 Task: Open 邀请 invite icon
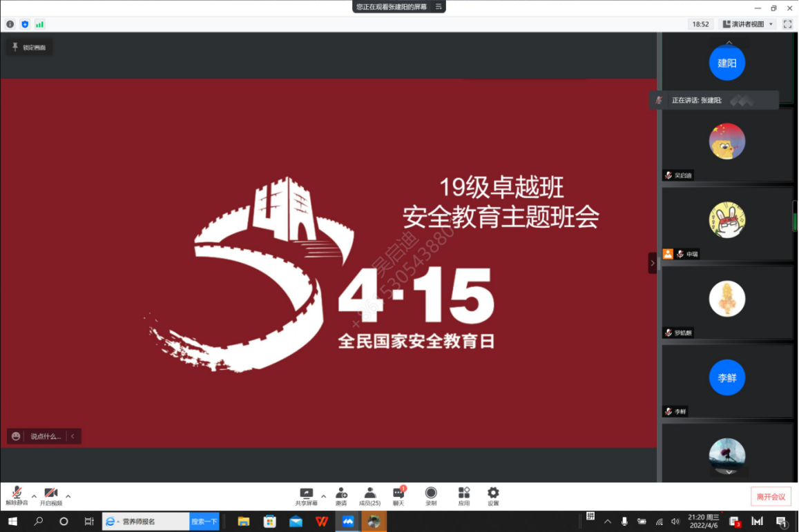[341, 496]
